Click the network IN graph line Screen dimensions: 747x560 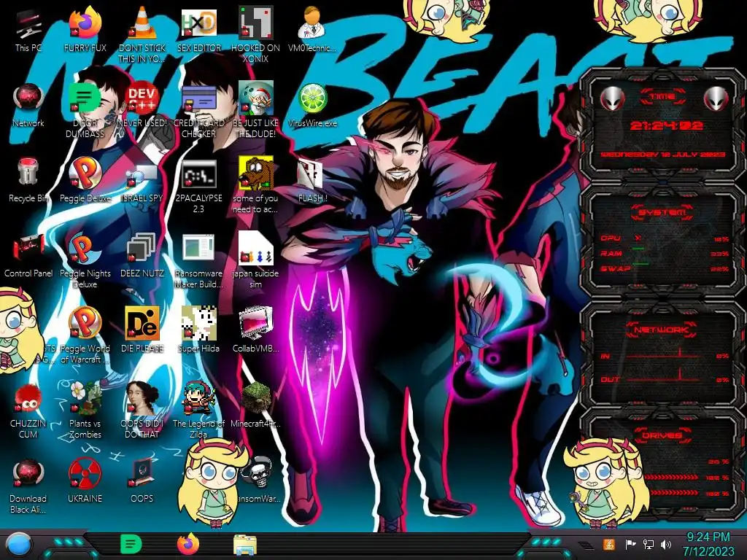coord(662,355)
